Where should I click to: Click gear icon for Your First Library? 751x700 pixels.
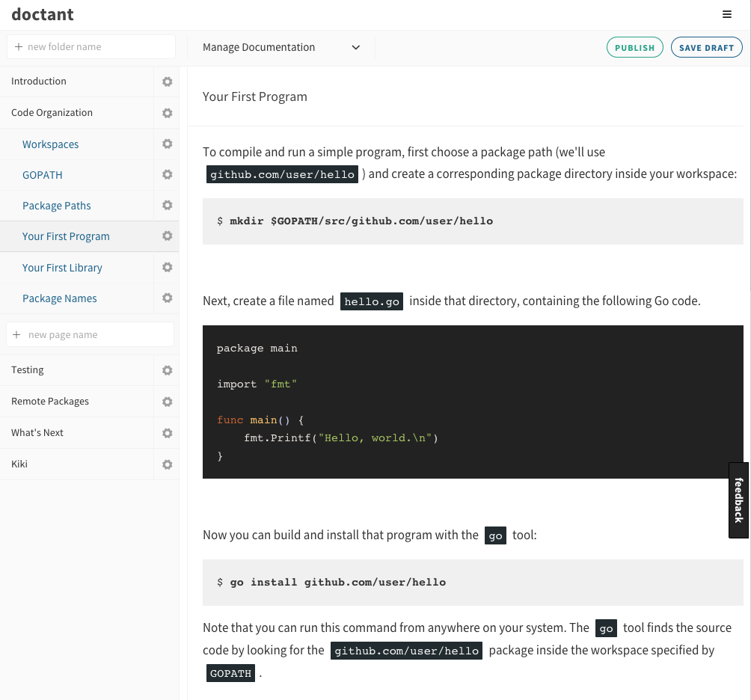pos(168,267)
